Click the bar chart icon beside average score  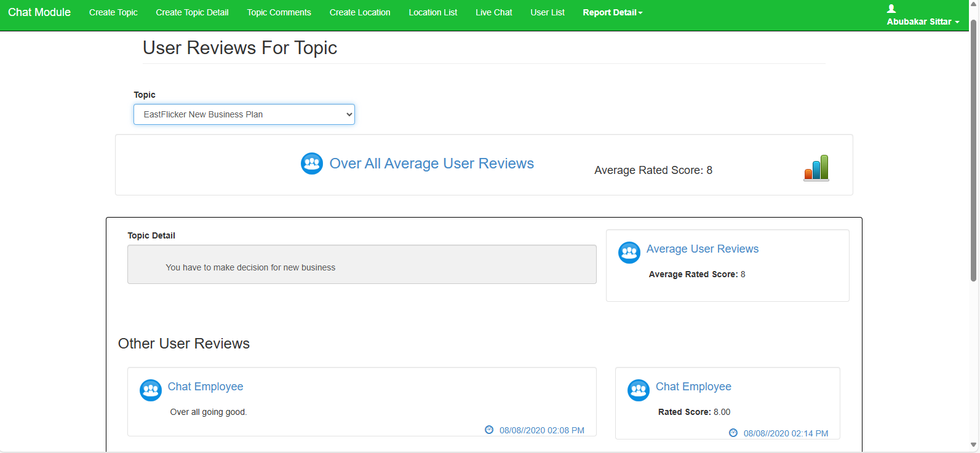coord(816,168)
